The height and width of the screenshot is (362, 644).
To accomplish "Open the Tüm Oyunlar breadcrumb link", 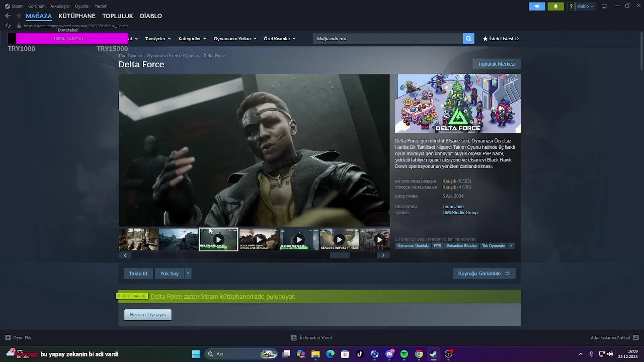I will [x=130, y=56].
